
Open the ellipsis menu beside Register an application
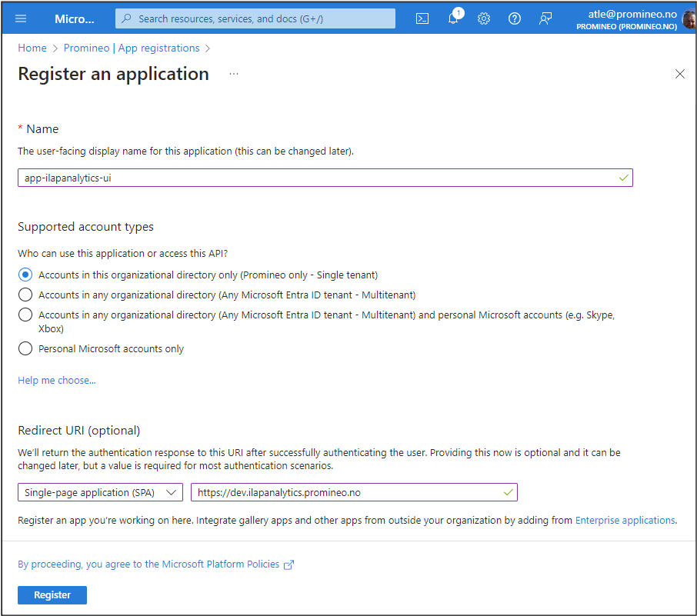coord(234,74)
